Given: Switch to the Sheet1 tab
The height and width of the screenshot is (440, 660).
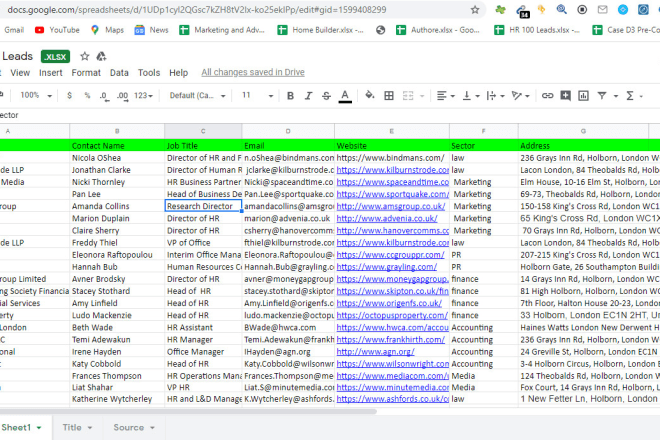Looking at the screenshot, I should 16,427.
